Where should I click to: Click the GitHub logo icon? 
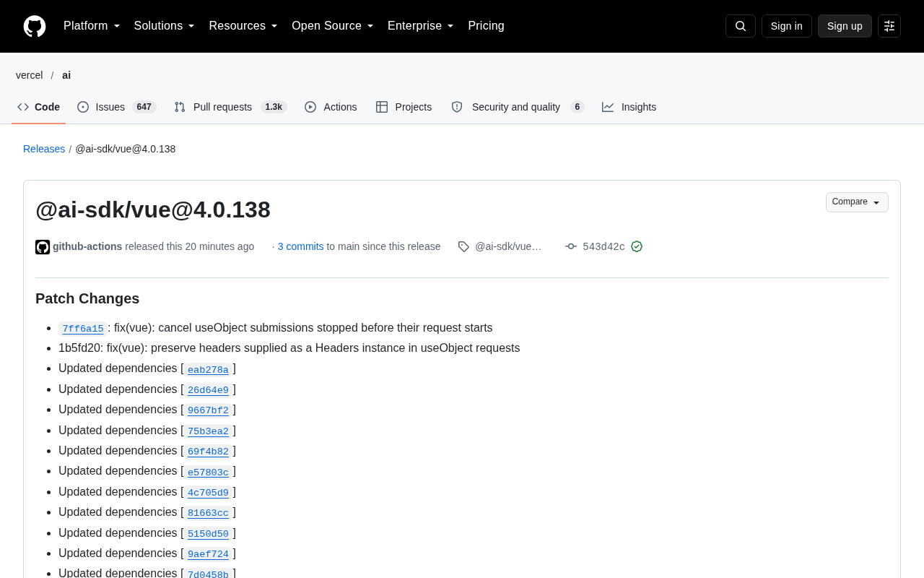click(x=35, y=26)
